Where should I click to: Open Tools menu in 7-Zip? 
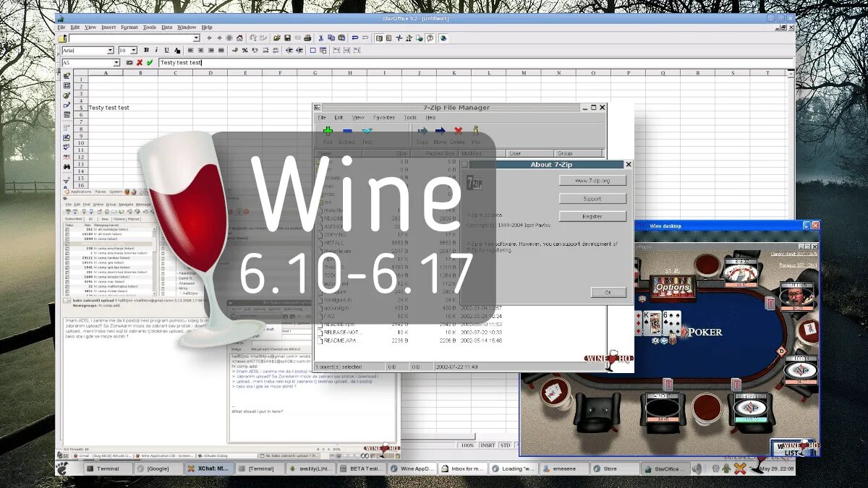click(x=410, y=117)
